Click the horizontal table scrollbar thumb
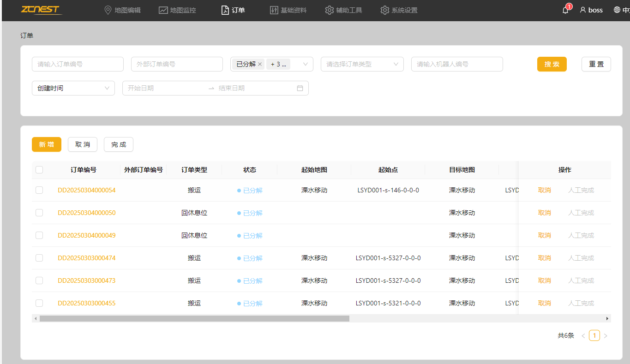 194,318
